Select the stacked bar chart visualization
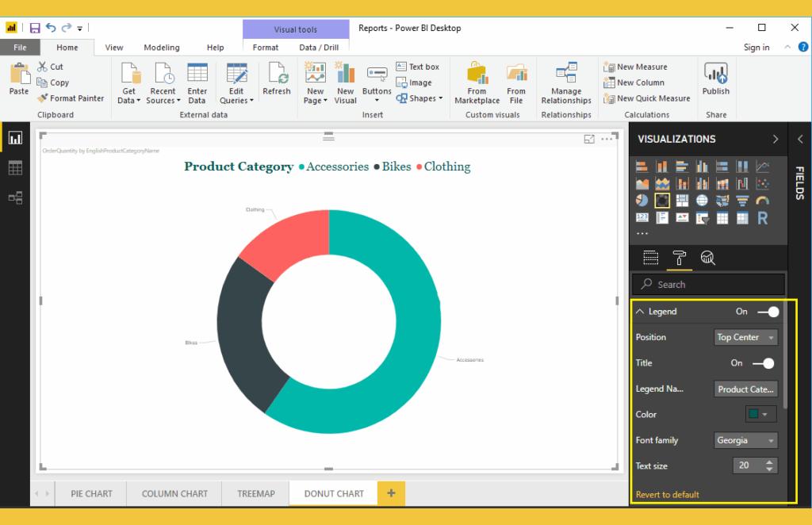Screen dimensions: 812x525 [642, 167]
